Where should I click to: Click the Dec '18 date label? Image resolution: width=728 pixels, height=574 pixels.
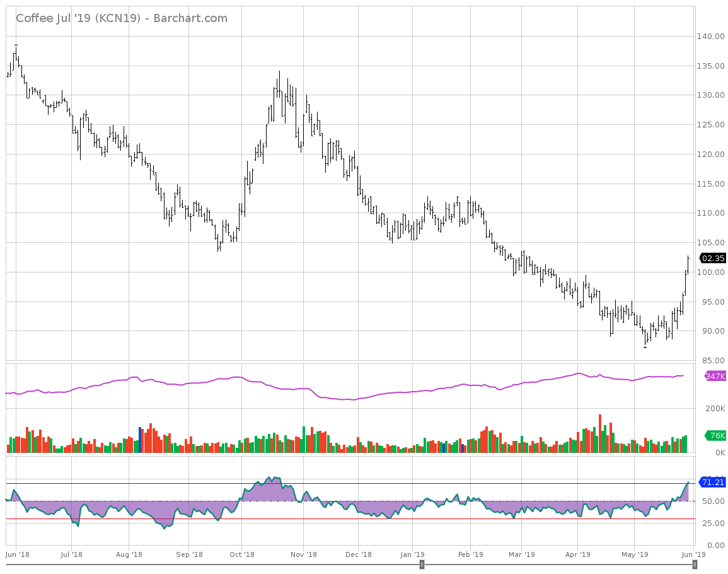(x=359, y=554)
